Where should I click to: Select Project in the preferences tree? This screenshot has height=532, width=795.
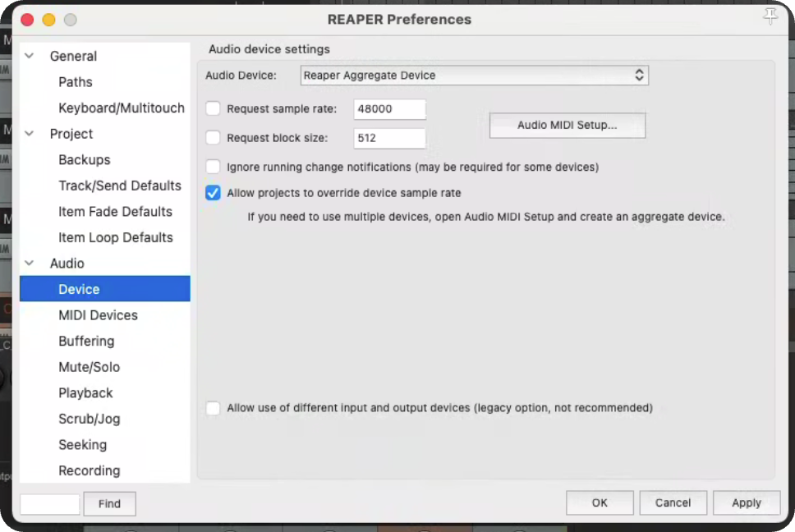tap(71, 134)
